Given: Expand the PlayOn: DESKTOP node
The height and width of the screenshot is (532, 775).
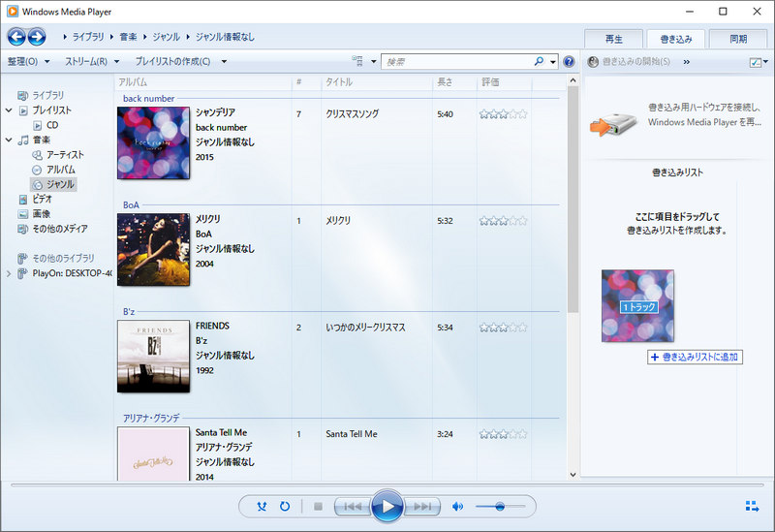Looking at the screenshot, I should (x=9, y=273).
